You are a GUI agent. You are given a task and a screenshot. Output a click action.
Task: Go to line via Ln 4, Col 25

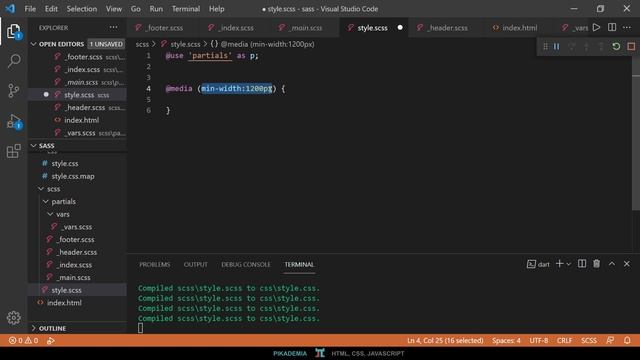445,340
